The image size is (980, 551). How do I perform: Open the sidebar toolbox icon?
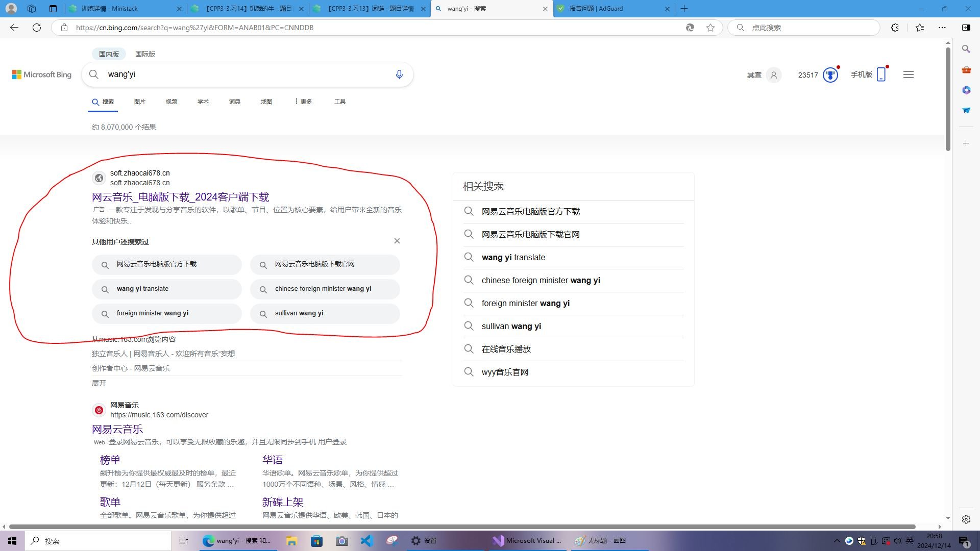tap(966, 69)
